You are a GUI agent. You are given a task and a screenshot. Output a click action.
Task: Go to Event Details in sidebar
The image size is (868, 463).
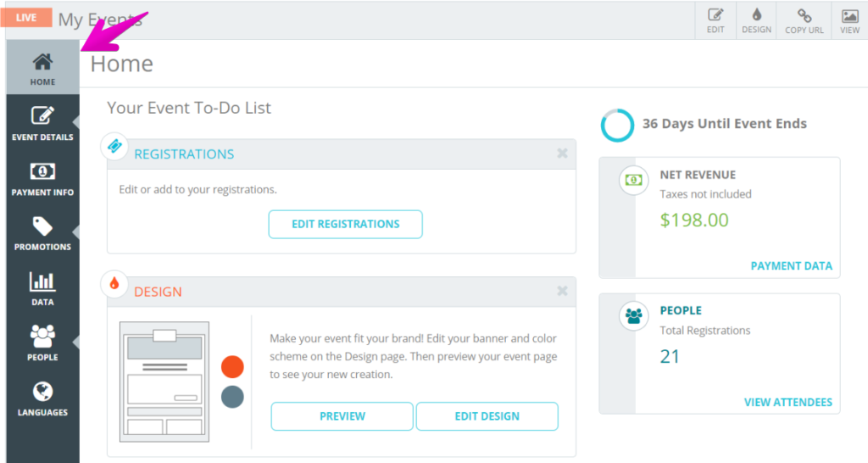pos(42,123)
